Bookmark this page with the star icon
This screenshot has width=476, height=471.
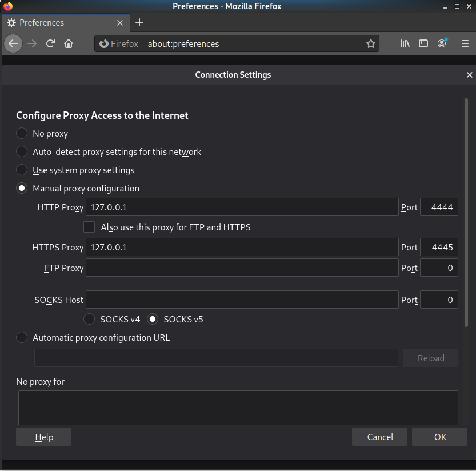[371, 44]
